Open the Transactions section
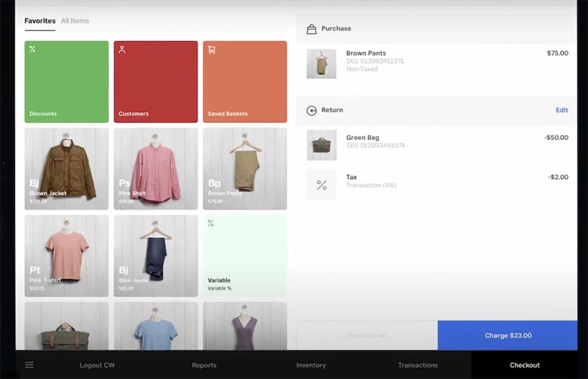 coord(418,365)
